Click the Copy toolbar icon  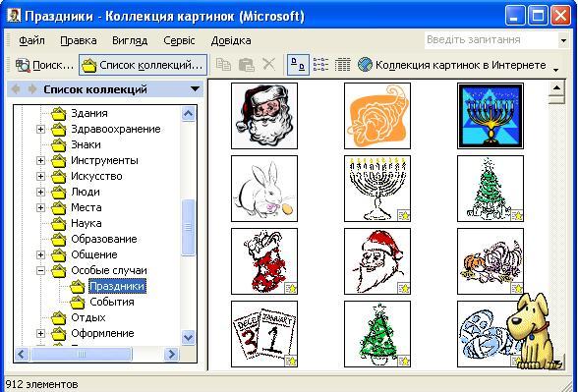[223, 65]
